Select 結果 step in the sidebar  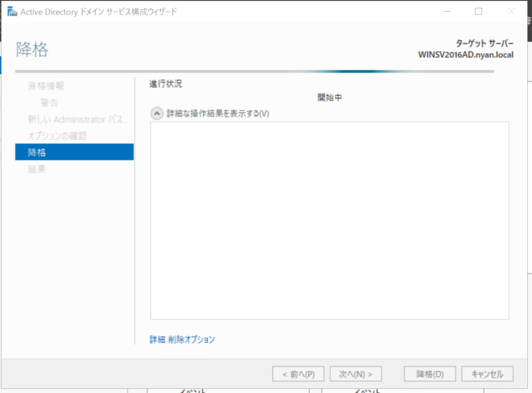(37, 169)
